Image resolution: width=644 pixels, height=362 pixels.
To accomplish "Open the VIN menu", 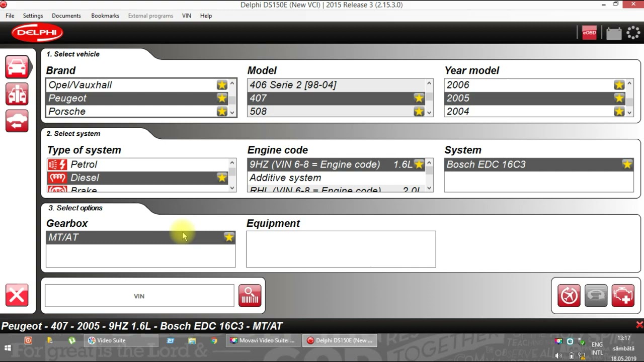I will 187,16.
